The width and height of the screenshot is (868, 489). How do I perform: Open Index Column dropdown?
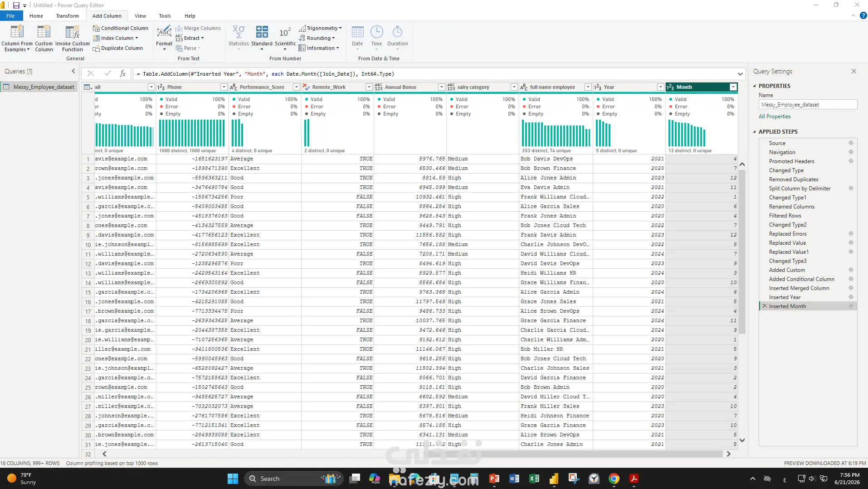116,38
